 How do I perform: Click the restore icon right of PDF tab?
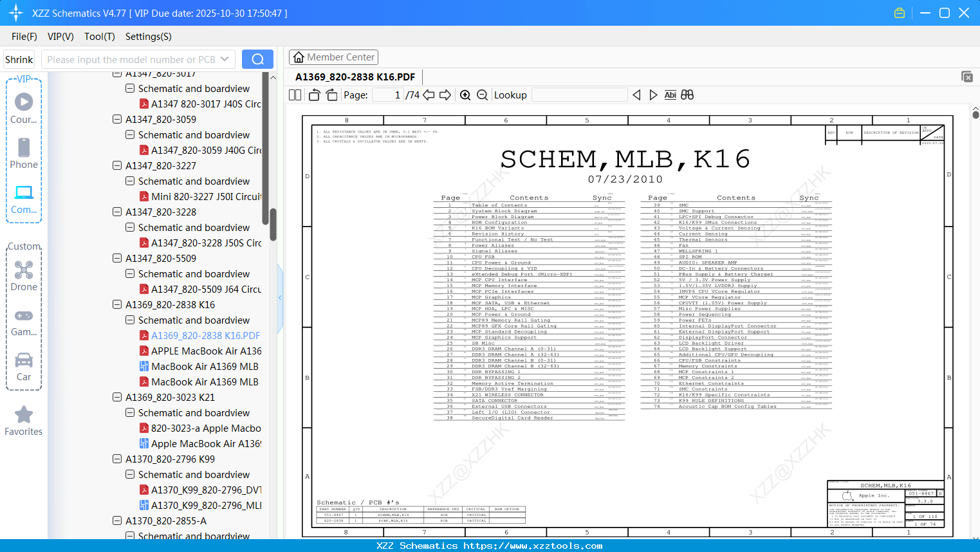tap(967, 77)
